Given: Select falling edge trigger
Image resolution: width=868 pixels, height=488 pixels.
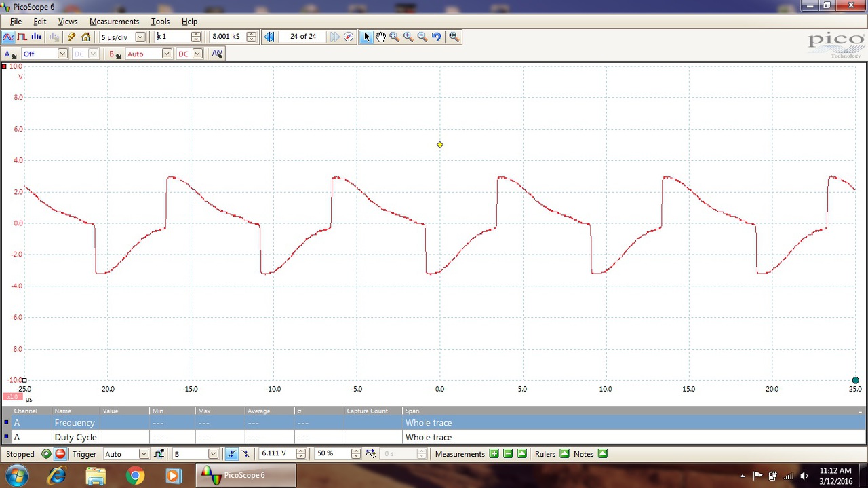Looking at the screenshot, I should pyautogui.click(x=246, y=454).
